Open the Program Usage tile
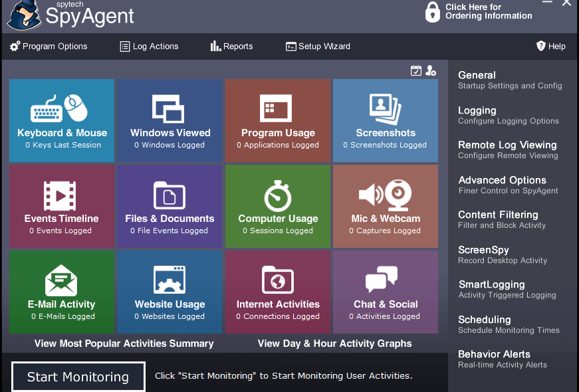579x392 pixels. tap(278, 120)
